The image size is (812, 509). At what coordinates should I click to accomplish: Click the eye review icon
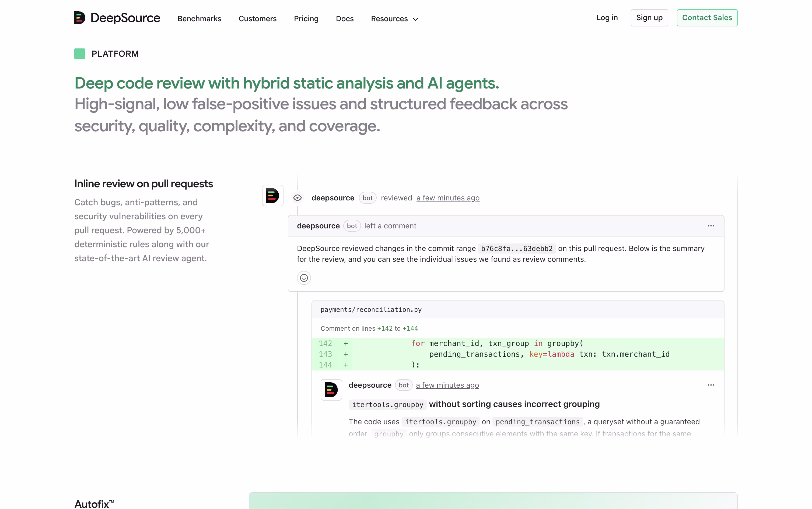point(297,198)
